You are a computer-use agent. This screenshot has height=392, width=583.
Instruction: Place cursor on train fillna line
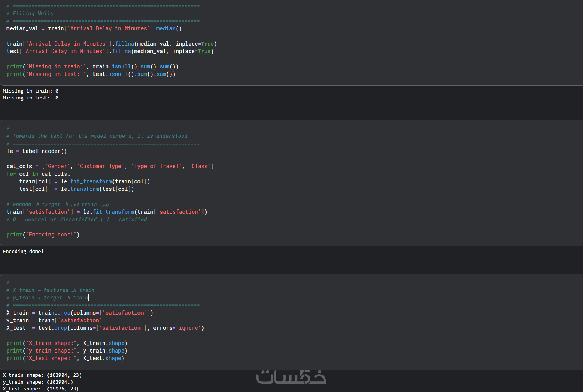point(111,44)
